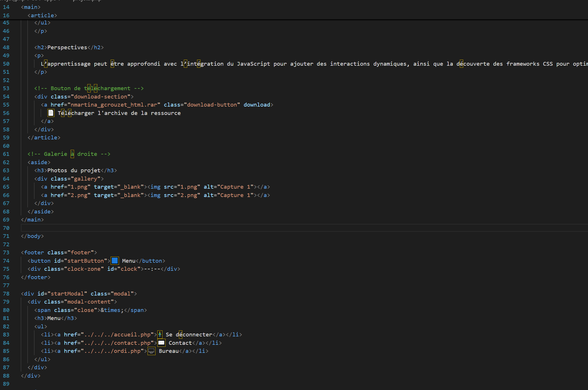Click line number 89 in the gutter
The width and height of the screenshot is (588, 390).
pos(6,384)
